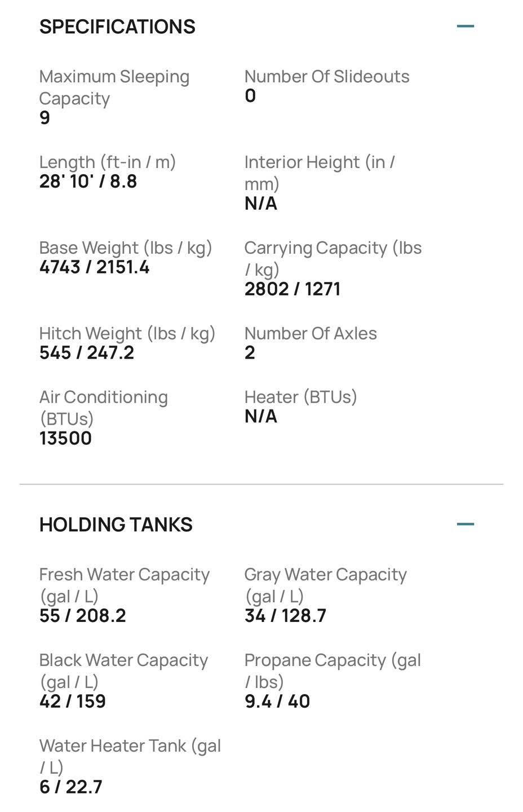The image size is (523, 812).
Task: Click carrying capacity value 2802 / 1271
Action: pyautogui.click(x=292, y=289)
